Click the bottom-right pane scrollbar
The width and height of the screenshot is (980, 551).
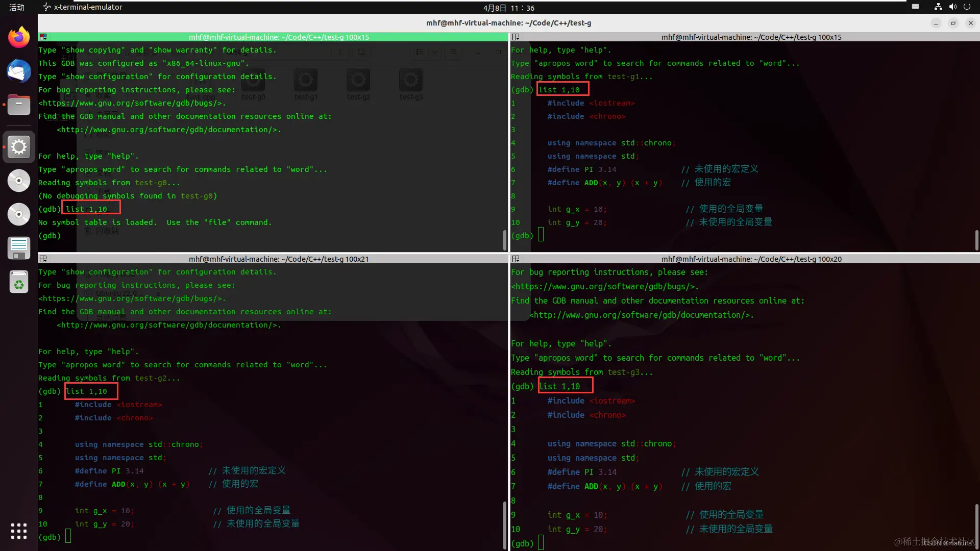(x=977, y=527)
